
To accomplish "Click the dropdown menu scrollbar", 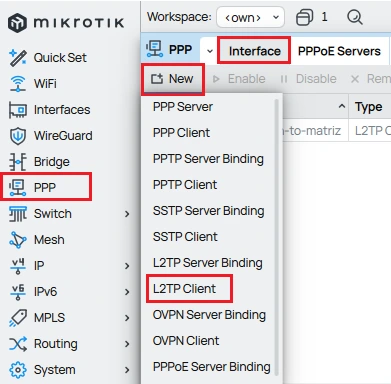I will pos(276,237).
